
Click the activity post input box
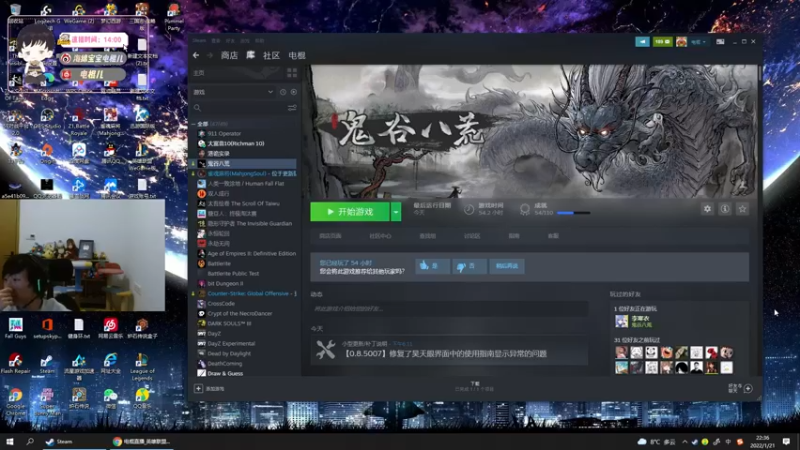(x=449, y=308)
